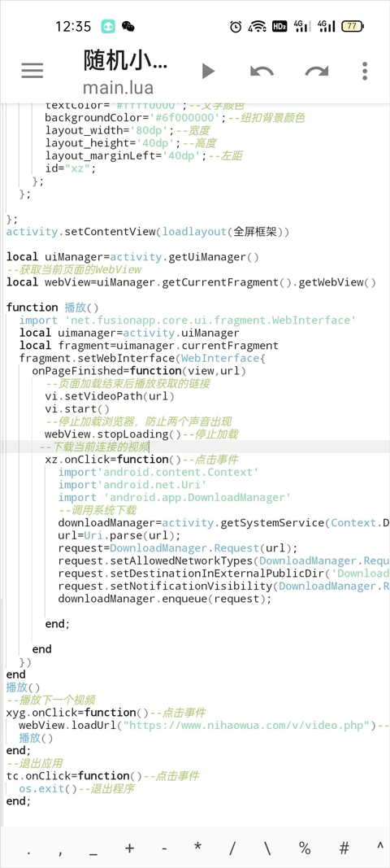Image resolution: width=390 pixels, height=868 pixels.
Task: Insert the plus symbol from shortcut bar
Action: (130, 848)
